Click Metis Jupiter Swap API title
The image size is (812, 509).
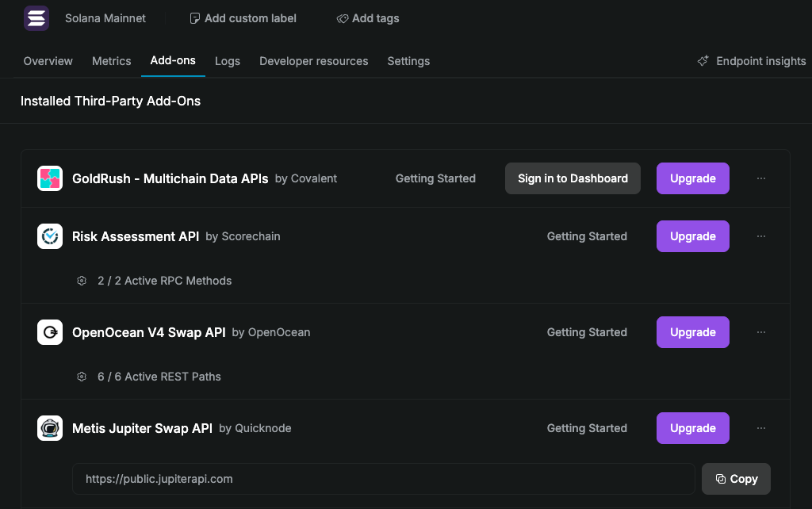[142, 428]
